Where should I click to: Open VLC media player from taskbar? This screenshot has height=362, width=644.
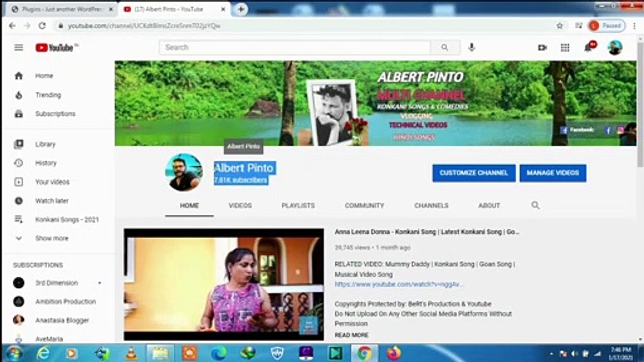click(132, 354)
